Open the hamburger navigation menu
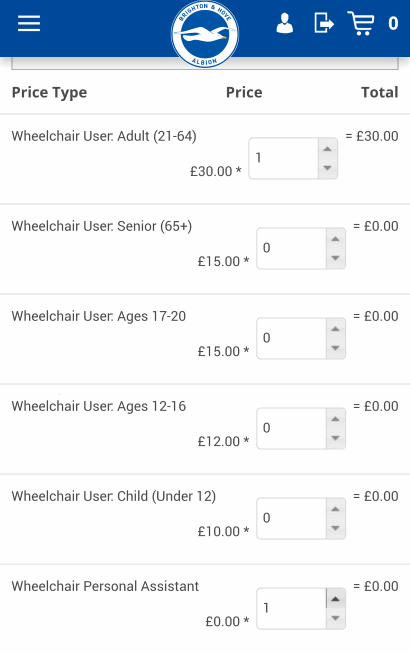Image resolution: width=410 pixels, height=653 pixels. [29, 23]
